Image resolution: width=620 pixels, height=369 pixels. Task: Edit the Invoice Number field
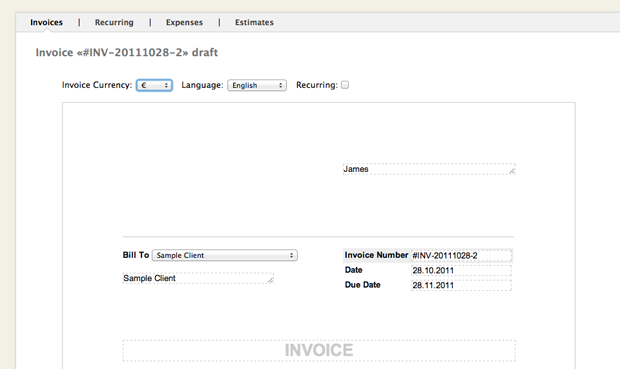tap(461, 255)
